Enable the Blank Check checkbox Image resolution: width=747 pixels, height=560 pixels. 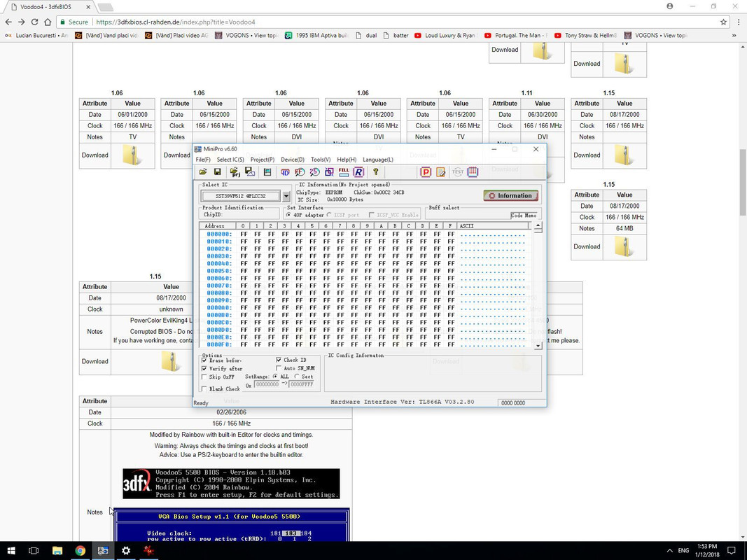click(204, 388)
